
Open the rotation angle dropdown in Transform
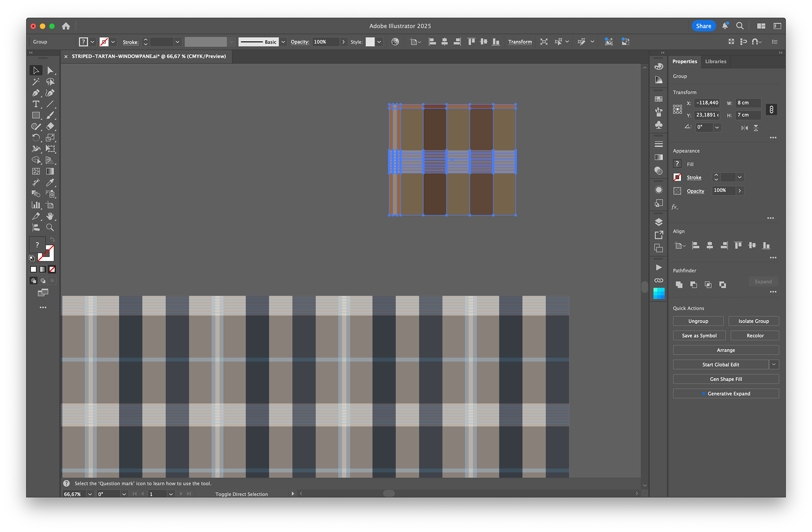pyautogui.click(x=717, y=127)
